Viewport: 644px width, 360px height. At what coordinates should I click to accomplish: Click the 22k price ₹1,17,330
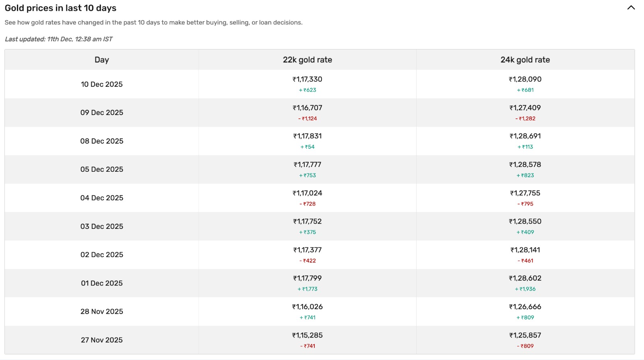pos(307,80)
